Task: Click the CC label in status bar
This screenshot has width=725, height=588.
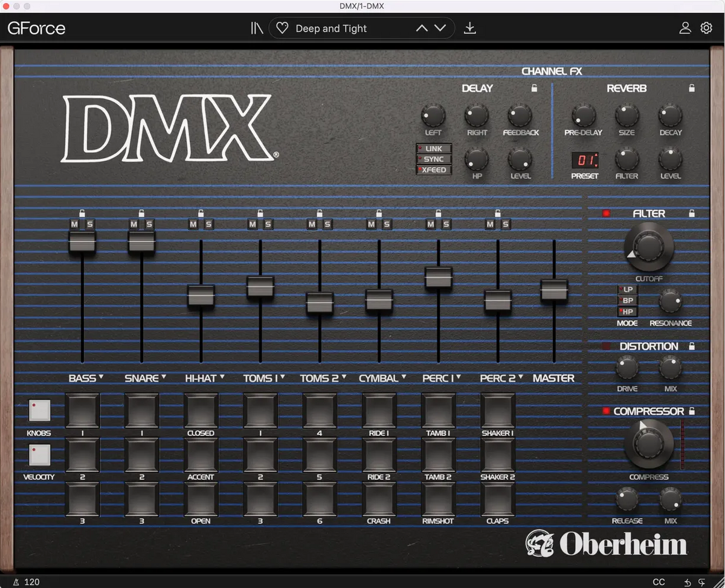Action: (x=659, y=583)
